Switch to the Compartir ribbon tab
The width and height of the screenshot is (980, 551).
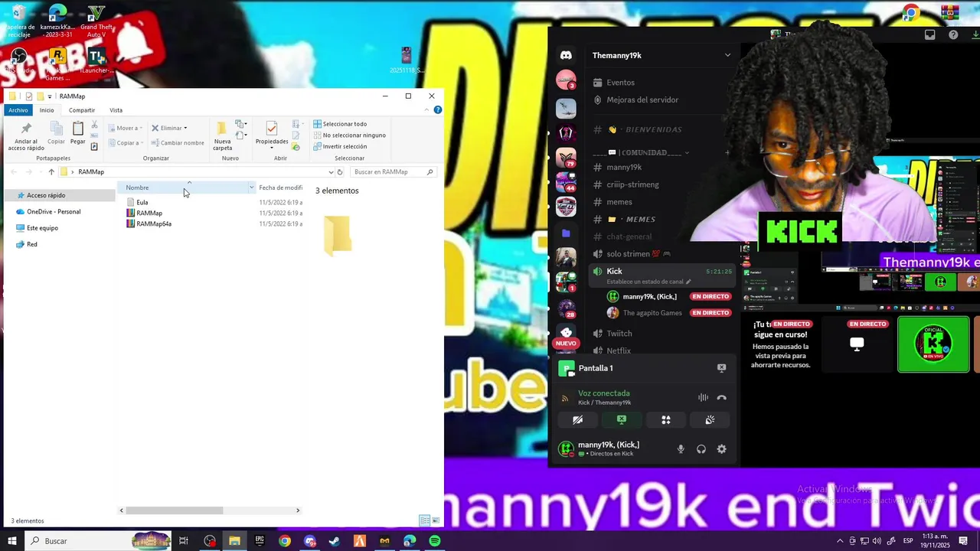pos(82,110)
